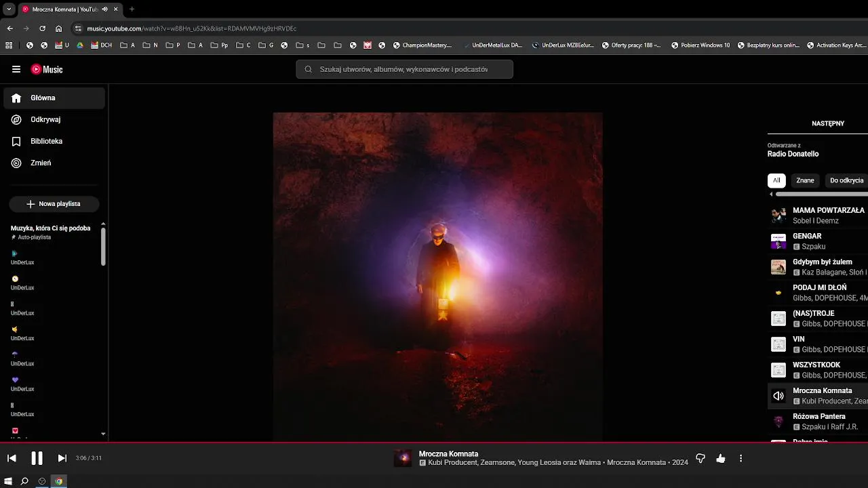Click the speaker icon on Mroczna Komnata row
Viewport: 868px width, 488px height.
[x=778, y=396]
